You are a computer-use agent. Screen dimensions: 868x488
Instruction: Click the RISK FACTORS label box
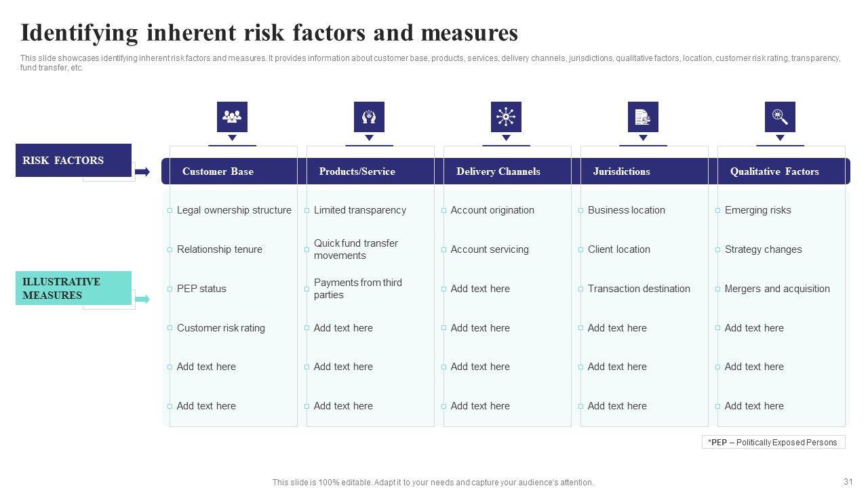73,161
